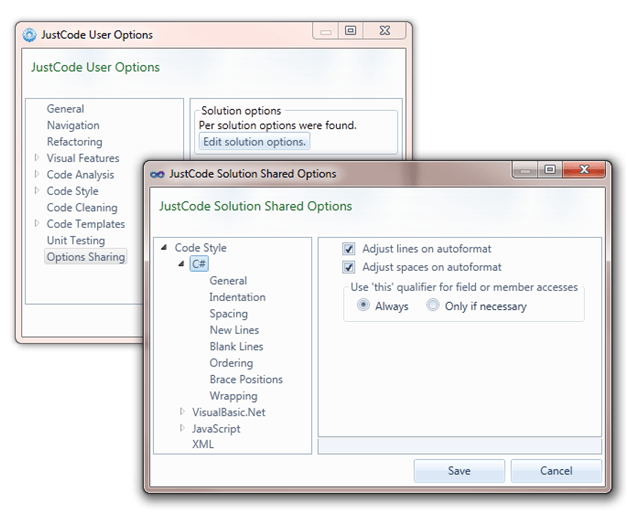628x515 pixels.
Task: Expand the VisualBasic.Net node
Action: (182, 411)
